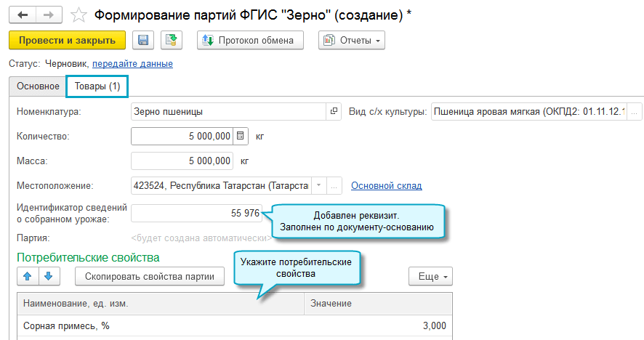The image size is (644, 340).
Task: Add form to favorites with star icon
Action: point(79,15)
